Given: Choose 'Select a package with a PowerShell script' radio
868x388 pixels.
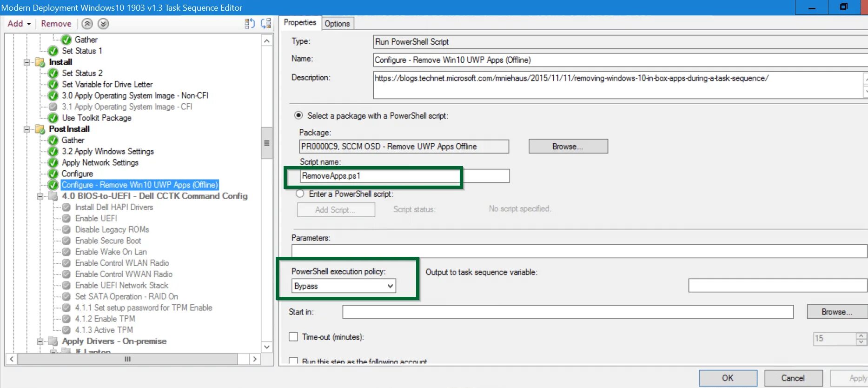Looking at the screenshot, I should [x=298, y=115].
